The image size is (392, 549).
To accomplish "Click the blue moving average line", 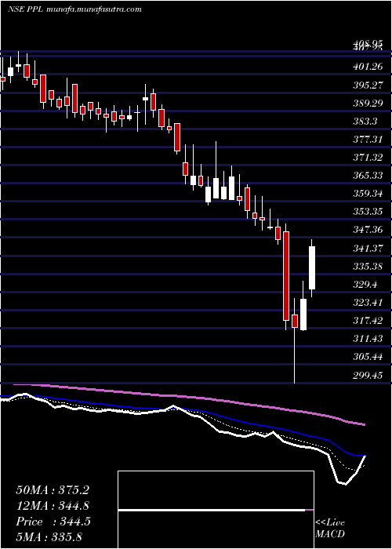I will click(x=182, y=409).
